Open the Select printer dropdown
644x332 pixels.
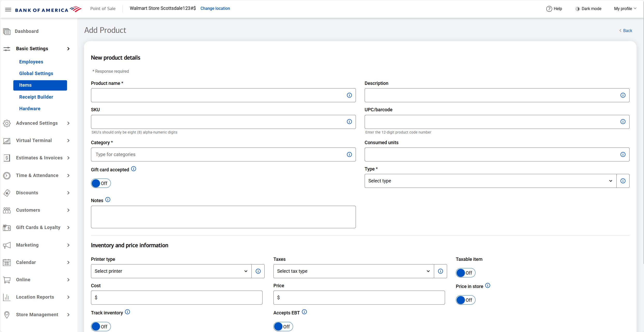[171, 271]
